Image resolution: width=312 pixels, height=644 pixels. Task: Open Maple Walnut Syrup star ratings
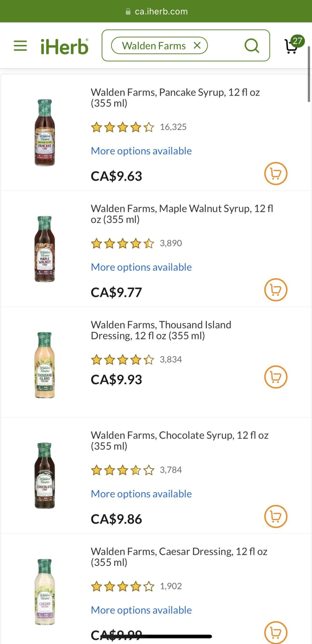click(x=122, y=243)
